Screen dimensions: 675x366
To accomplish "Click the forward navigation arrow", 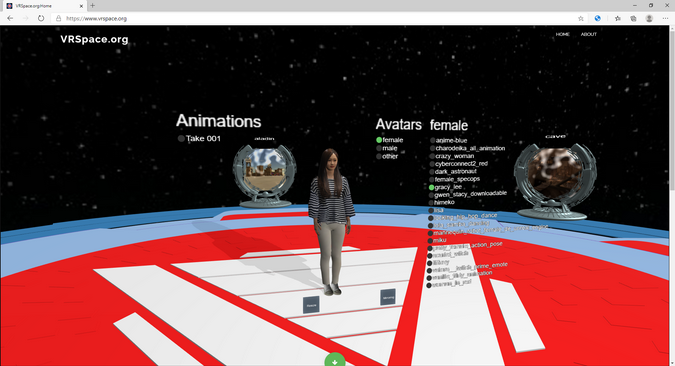I will (x=25, y=19).
